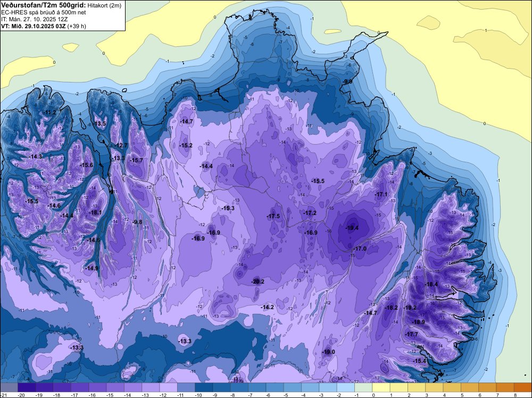Select the -14.3 temperature value

[36, 156]
